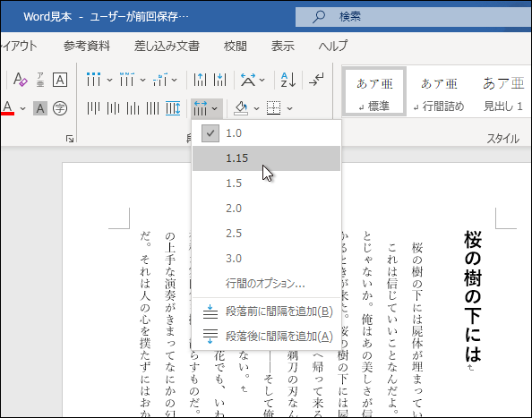Select 2.5 line spacing option
The image size is (532, 418).
[x=266, y=234]
